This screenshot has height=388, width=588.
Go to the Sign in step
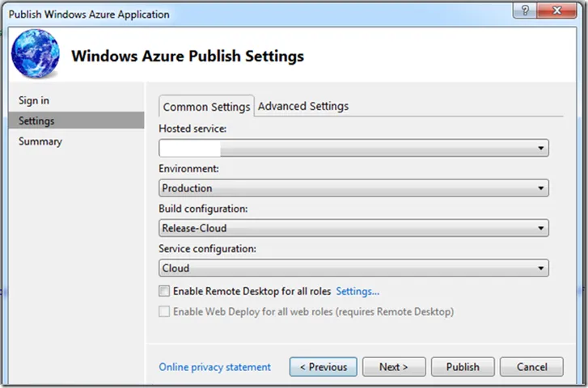[x=34, y=100]
